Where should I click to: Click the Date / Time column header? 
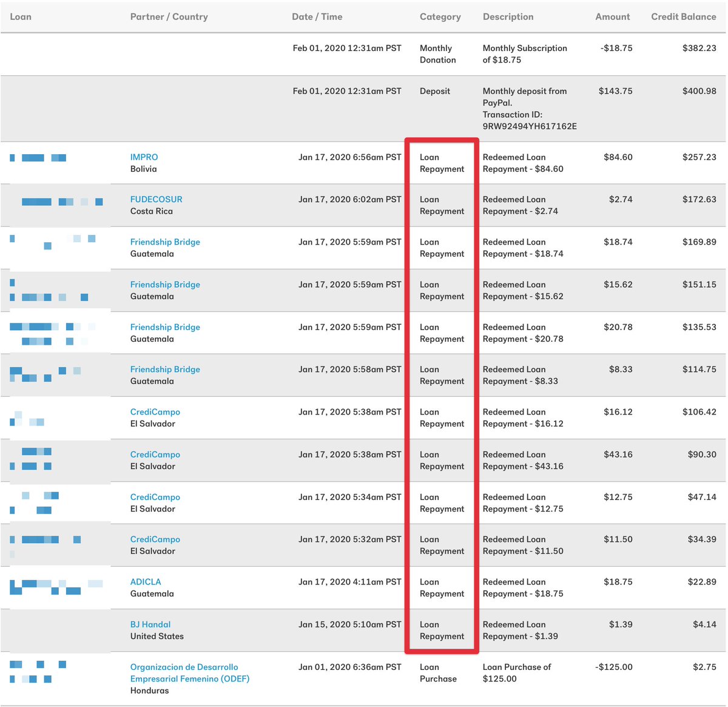coord(317,16)
